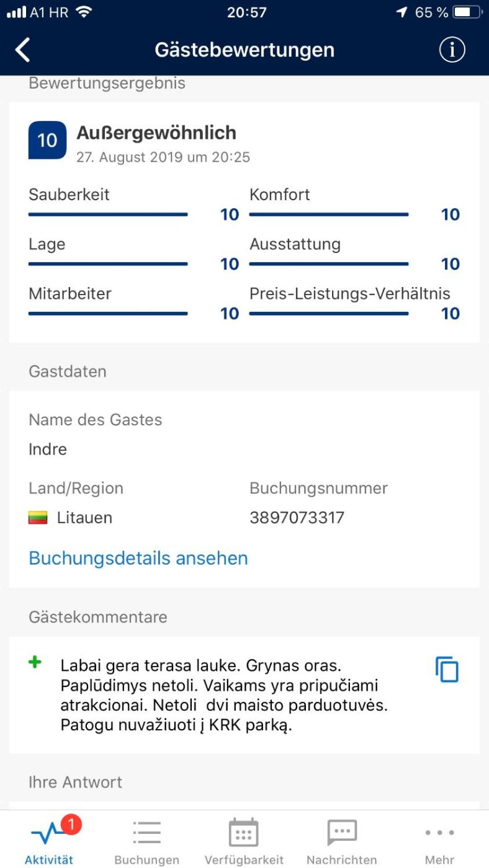
Task: Tap the Lithuanian flag icon
Action: [x=38, y=518]
